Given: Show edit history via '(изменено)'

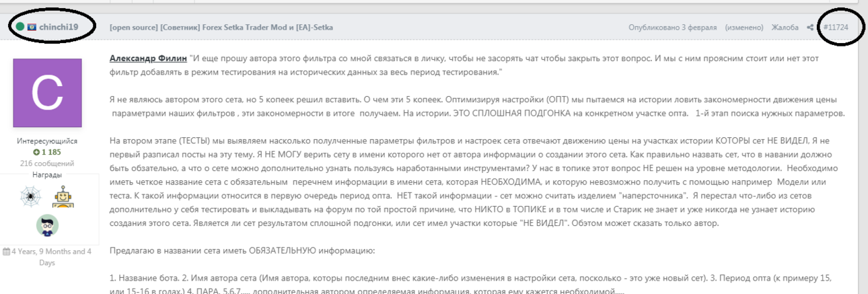Looking at the screenshot, I should [x=744, y=28].
